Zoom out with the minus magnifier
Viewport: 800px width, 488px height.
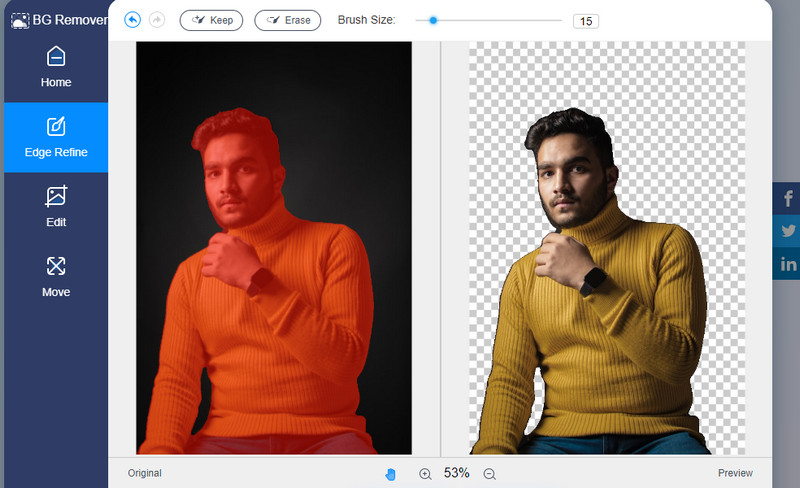489,474
